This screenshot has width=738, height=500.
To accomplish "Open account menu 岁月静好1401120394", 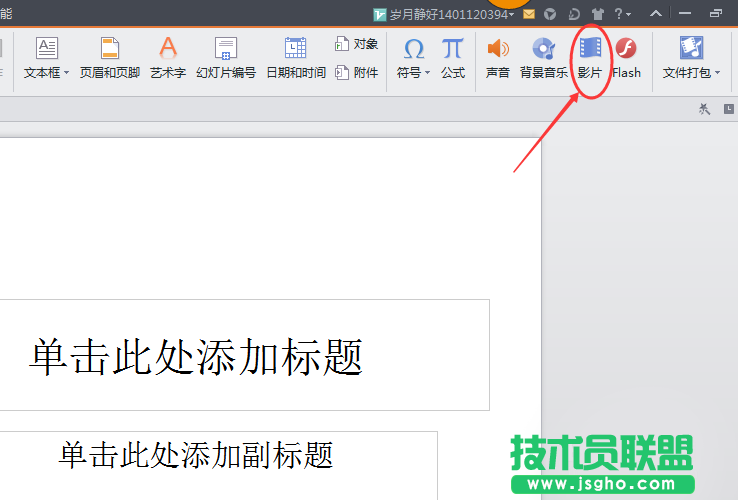I will [x=444, y=15].
